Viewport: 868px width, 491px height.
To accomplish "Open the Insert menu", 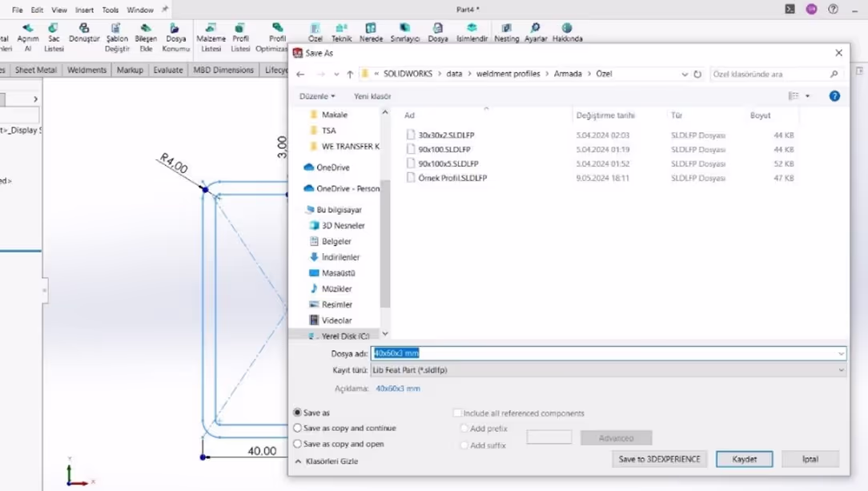I will (84, 10).
